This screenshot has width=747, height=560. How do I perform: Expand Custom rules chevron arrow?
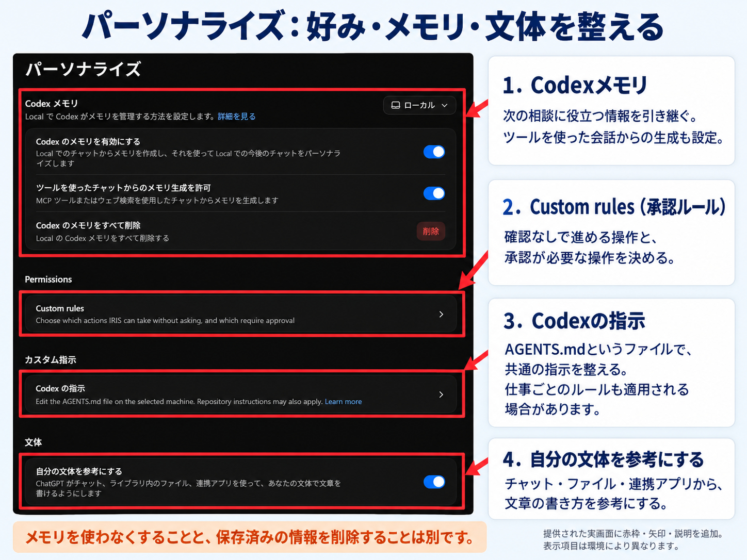pyautogui.click(x=441, y=314)
